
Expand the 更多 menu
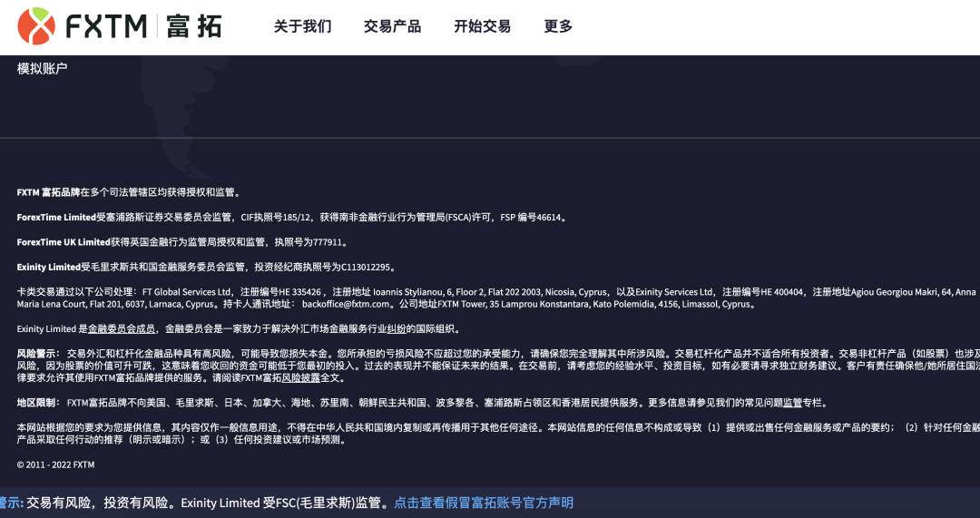coord(558,26)
